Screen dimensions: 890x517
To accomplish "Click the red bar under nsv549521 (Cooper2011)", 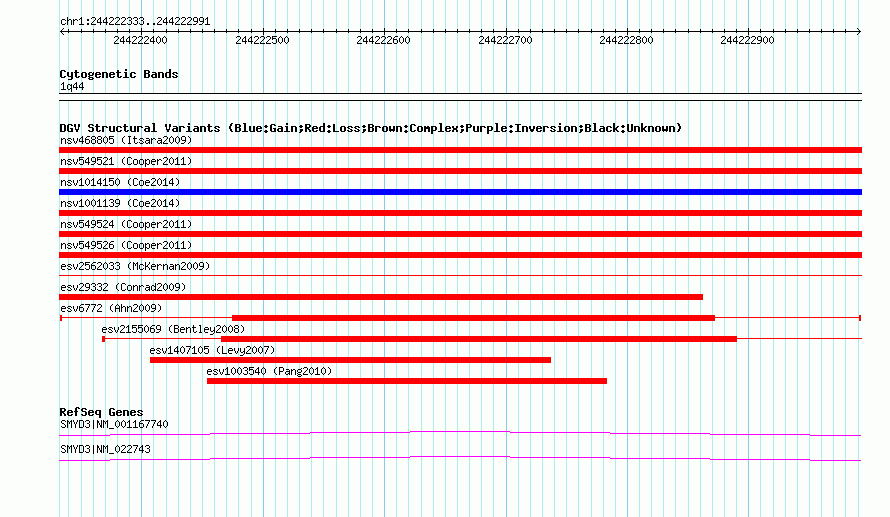I will (x=460, y=171).
